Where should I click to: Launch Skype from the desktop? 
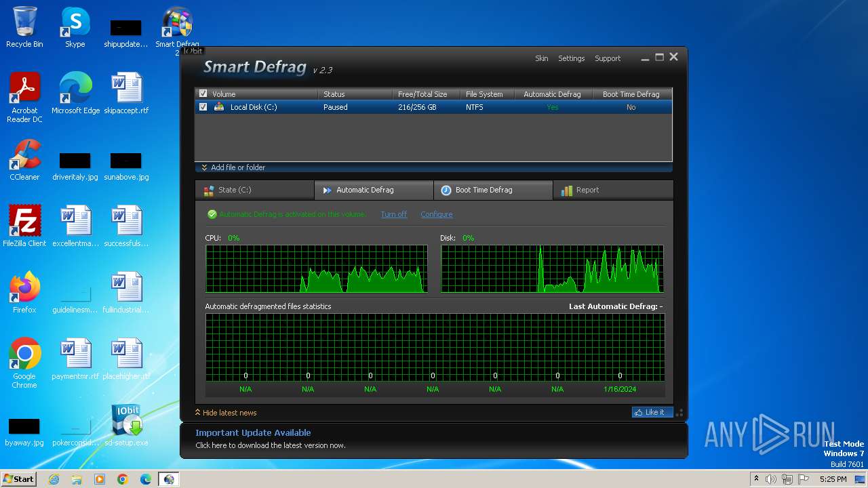pyautogui.click(x=75, y=27)
